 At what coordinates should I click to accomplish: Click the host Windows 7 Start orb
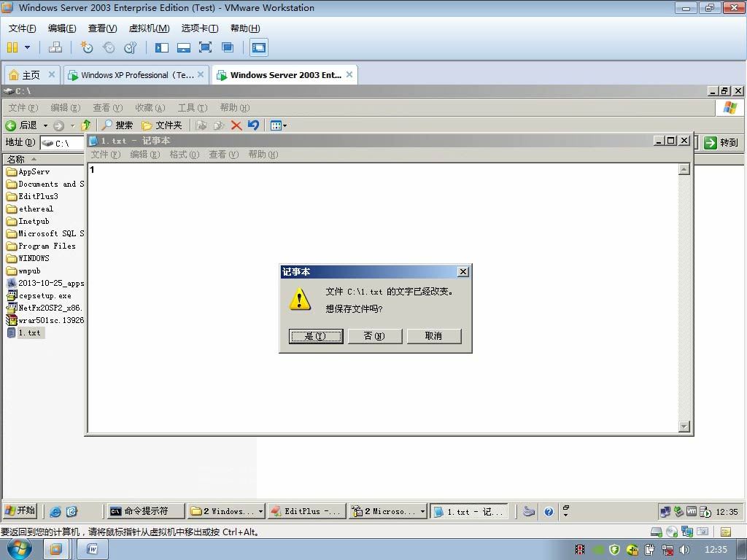[x=19, y=550]
